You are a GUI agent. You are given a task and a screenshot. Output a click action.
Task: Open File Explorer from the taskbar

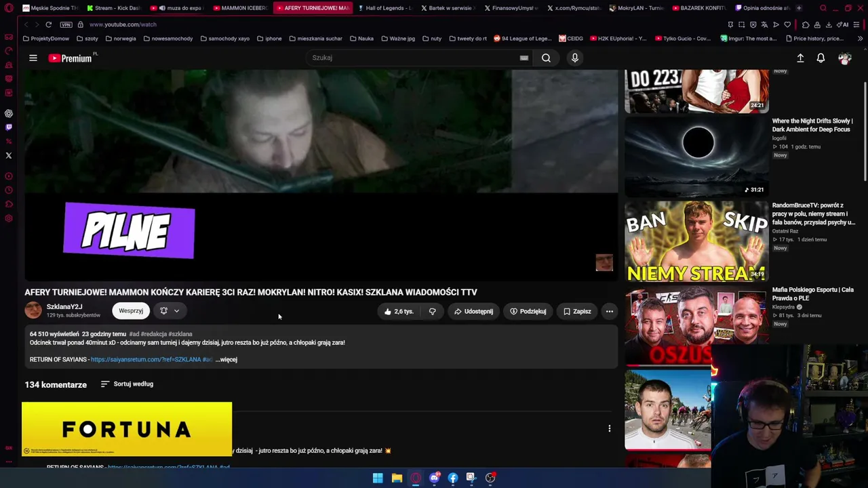click(397, 478)
